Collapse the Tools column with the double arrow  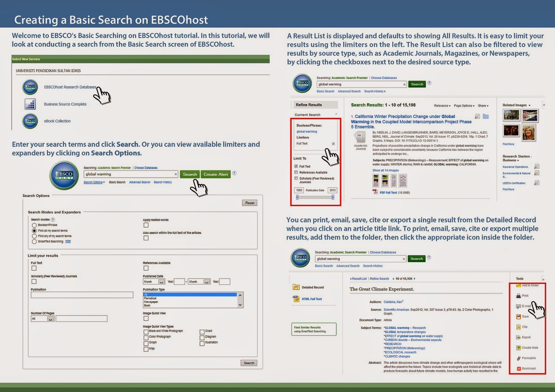pos(543,279)
